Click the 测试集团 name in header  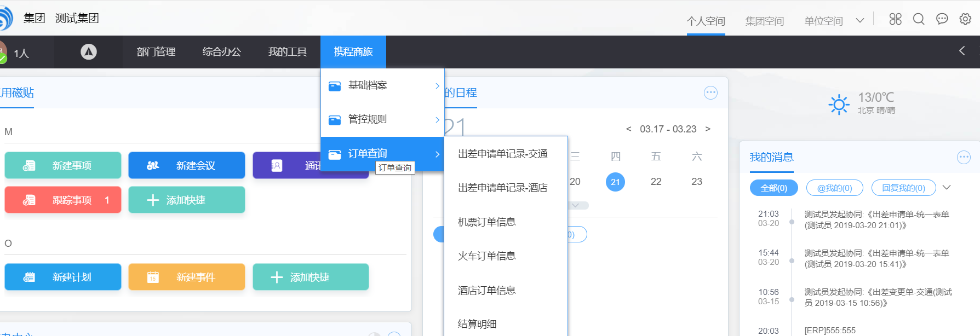point(77,18)
